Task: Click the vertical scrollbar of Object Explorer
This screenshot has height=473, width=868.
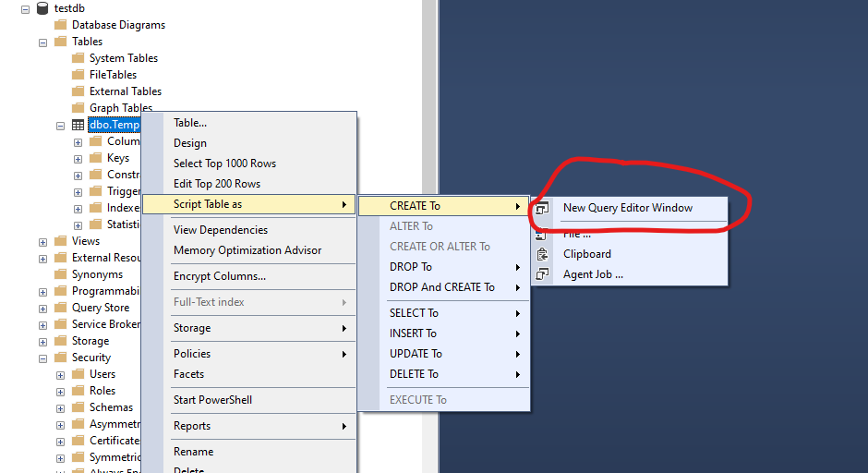Action: (428, 231)
